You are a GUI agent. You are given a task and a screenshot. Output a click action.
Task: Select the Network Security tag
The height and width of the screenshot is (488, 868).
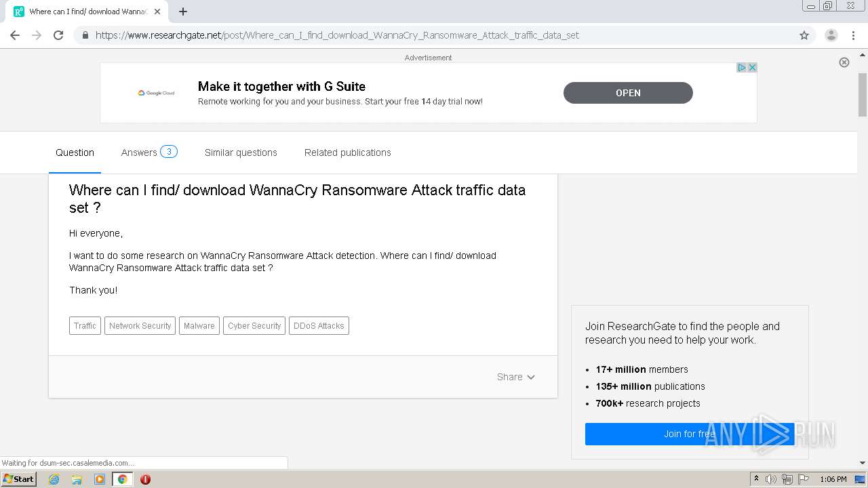click(x=140, y=326)
